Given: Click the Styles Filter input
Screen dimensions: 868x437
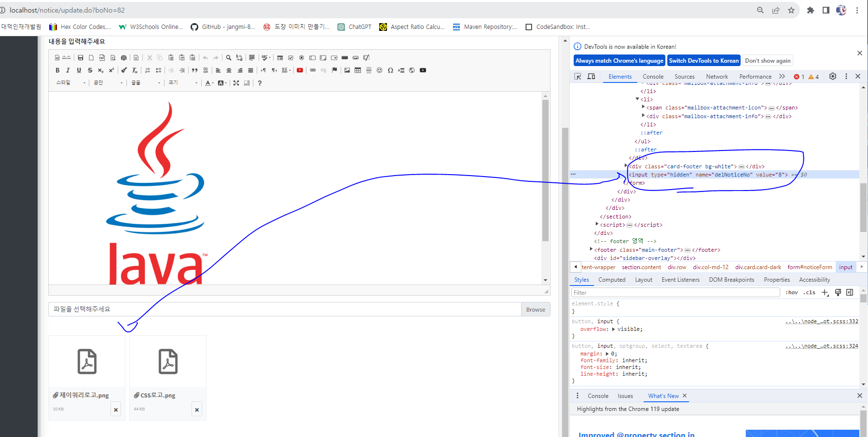Looking at the screenshot, I should (675, 293).
